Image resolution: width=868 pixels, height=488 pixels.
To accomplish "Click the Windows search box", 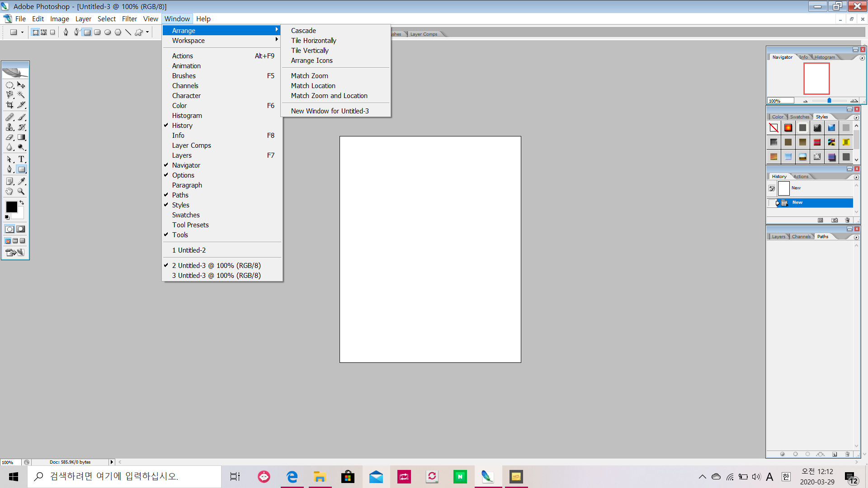I will coord(124,477).
